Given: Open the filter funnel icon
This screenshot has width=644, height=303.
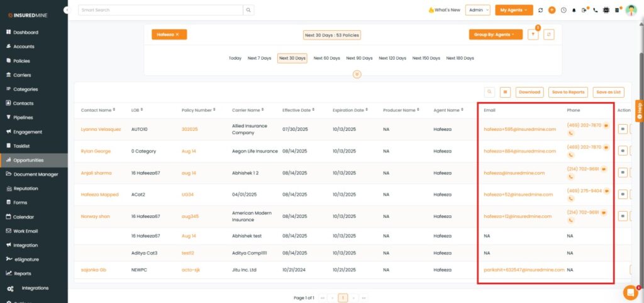Looking at the screenshot, I should click(533, 35).
